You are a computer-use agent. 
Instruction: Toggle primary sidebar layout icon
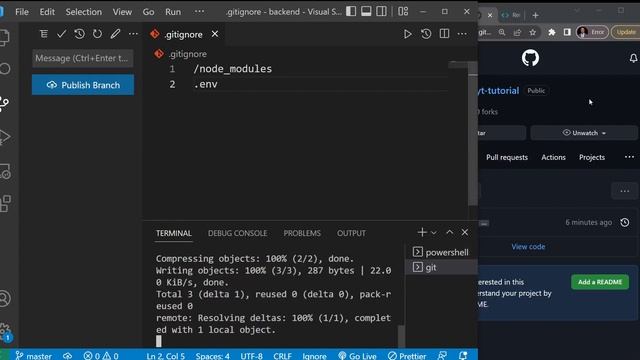coord(351,11)
